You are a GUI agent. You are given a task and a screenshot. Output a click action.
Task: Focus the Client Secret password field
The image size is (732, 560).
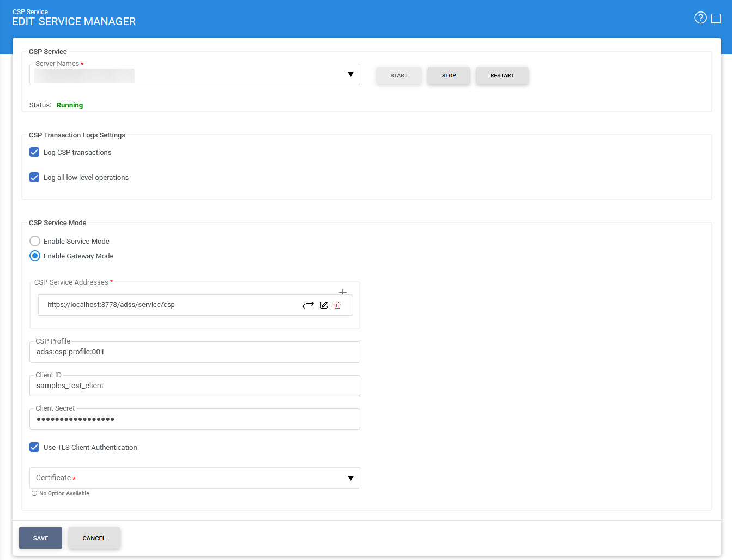(195, 419)
